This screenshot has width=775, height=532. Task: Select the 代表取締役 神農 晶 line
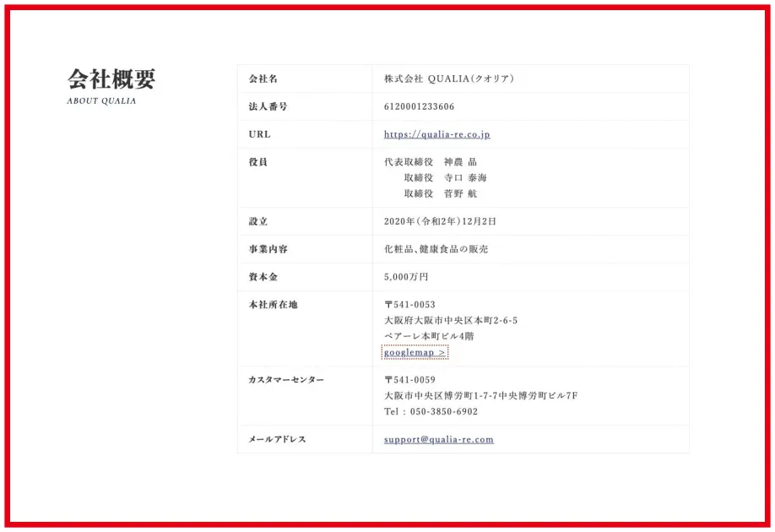point(431,162)
